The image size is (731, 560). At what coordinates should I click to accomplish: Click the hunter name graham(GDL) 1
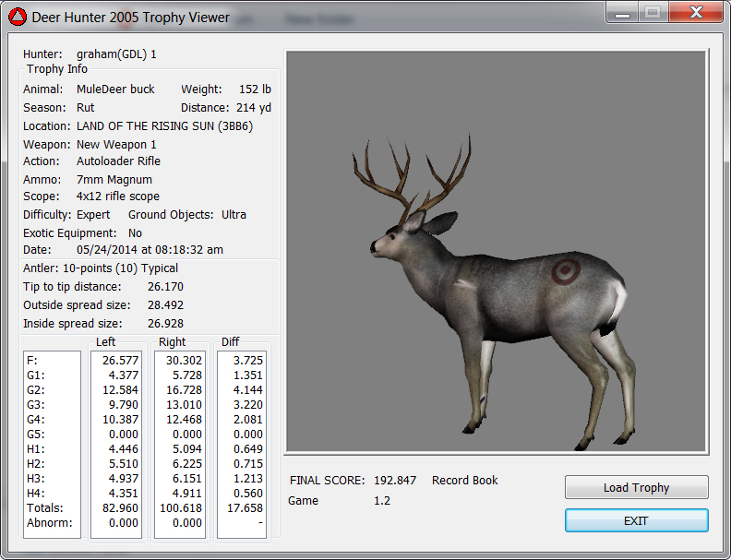pos(116,54)
